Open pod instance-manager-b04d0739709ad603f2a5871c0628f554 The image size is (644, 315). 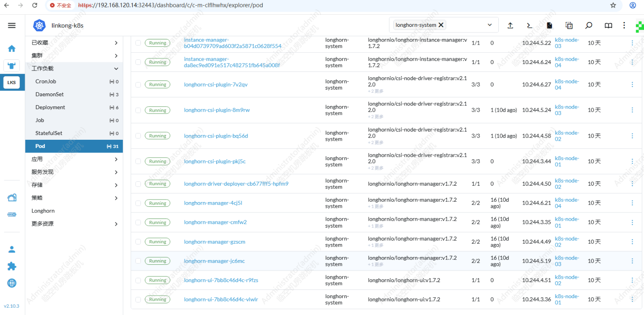click(x=233, y=43)
